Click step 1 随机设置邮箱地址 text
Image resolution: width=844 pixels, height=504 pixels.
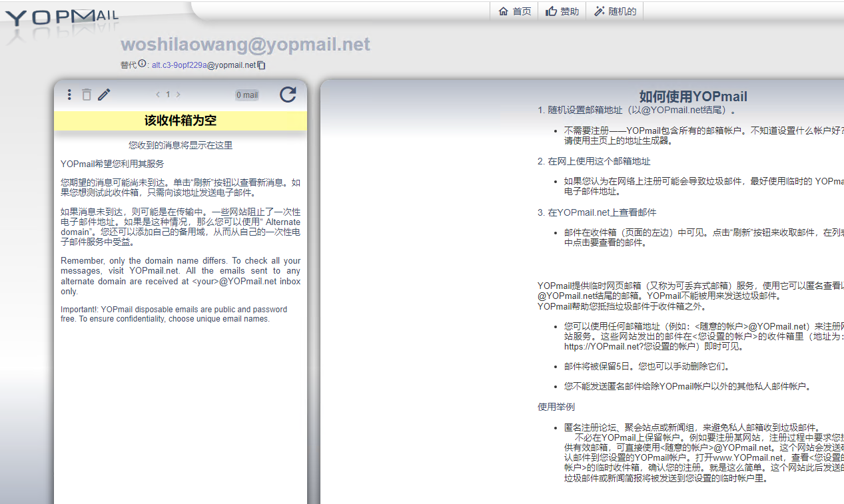click(x=637, y=110)
